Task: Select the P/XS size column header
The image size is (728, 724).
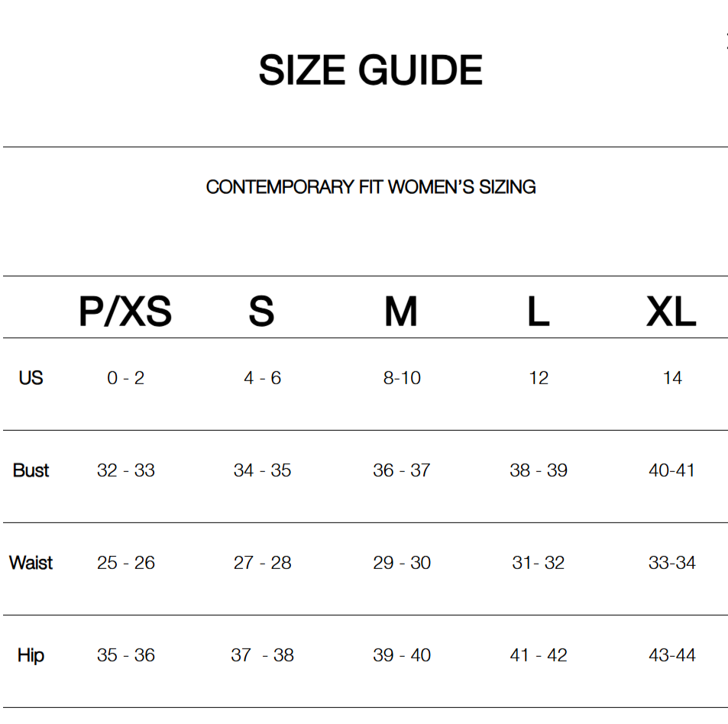Action: point(125,312)
